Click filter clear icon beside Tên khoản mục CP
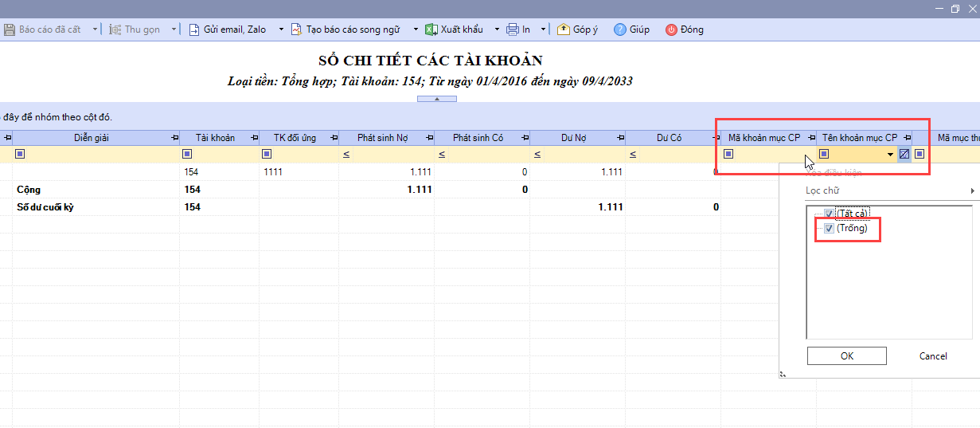The width and height of the screenshot is (980, 428). click(904, 154)
